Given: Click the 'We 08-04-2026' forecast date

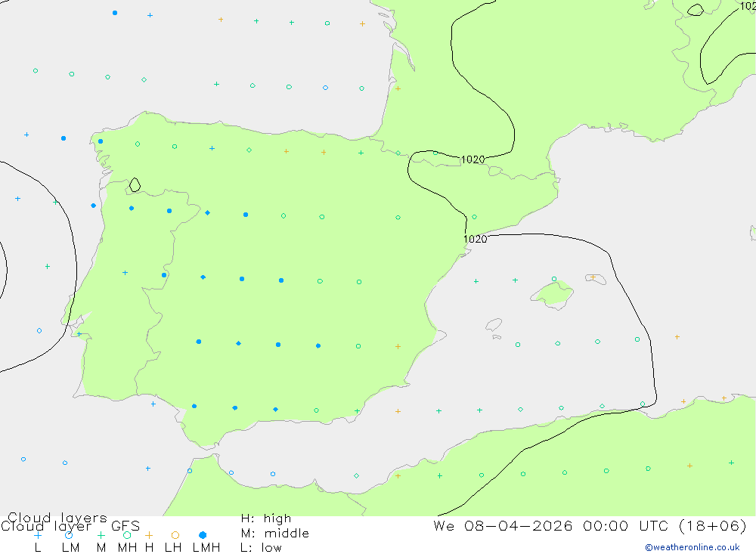Looking at the screenshot, I should [x=503, y=525].
